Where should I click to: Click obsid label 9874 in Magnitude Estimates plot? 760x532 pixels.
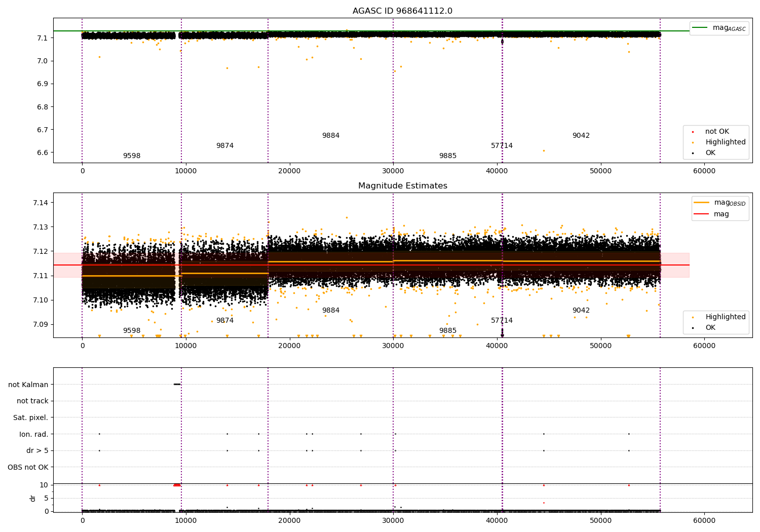pyautogui.click(x=225, y=321)
